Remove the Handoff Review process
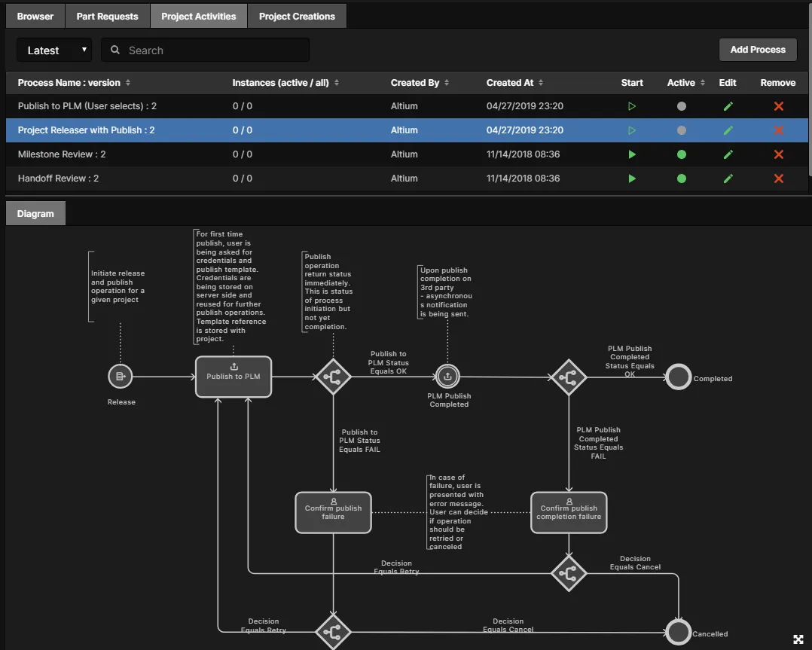Screen dimensions: 812x650 (x=778, y=179)
